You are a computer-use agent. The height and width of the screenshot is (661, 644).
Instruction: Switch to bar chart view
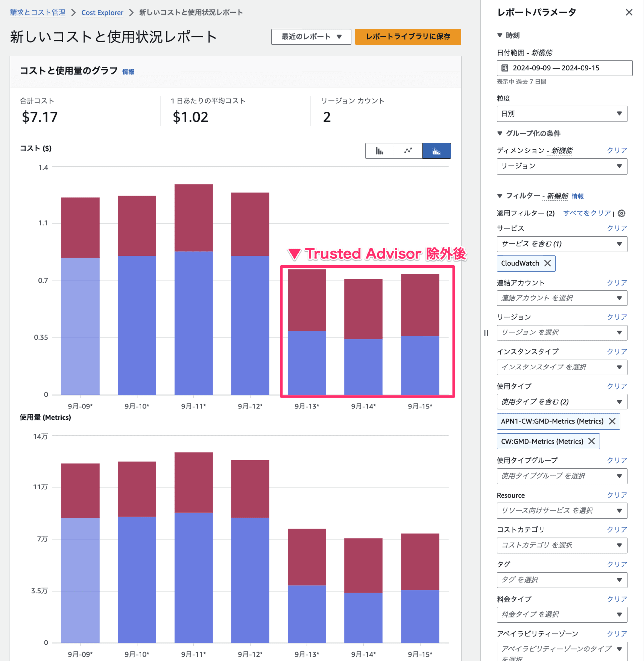coord(380,151)
